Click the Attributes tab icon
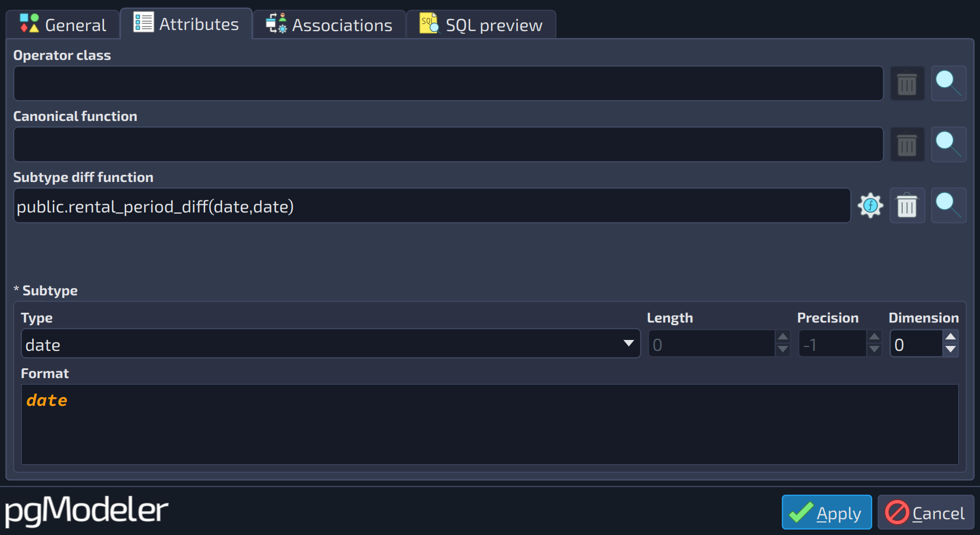 143,22
